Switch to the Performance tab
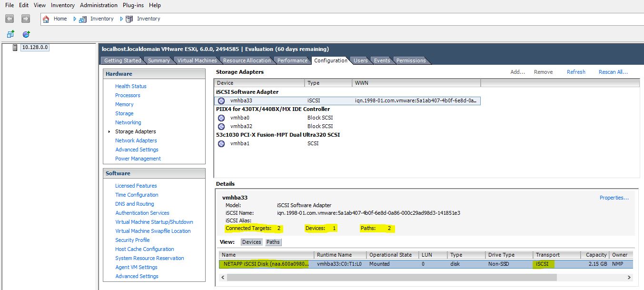The width and height of the screenshot is (644, 290). tap(292, 60)
